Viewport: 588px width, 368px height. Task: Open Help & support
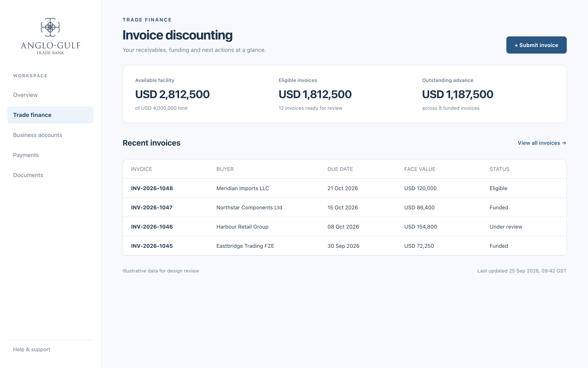(32, 349)
